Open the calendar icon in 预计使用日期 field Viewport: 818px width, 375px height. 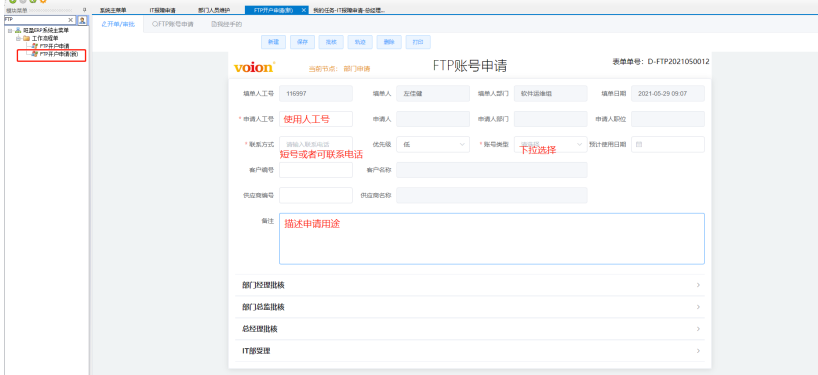pyautogui.click(x=639, y=144)
